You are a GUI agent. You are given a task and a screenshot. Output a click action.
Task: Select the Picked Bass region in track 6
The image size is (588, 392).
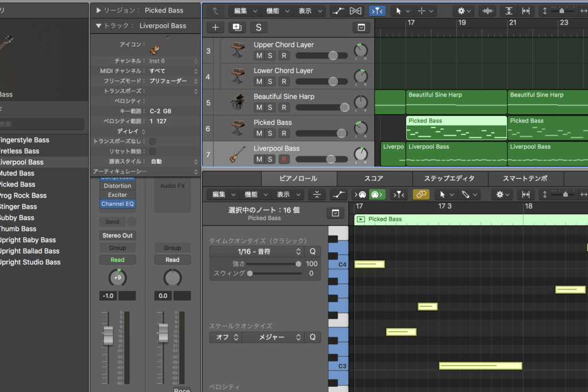click(x=457, y=128)
